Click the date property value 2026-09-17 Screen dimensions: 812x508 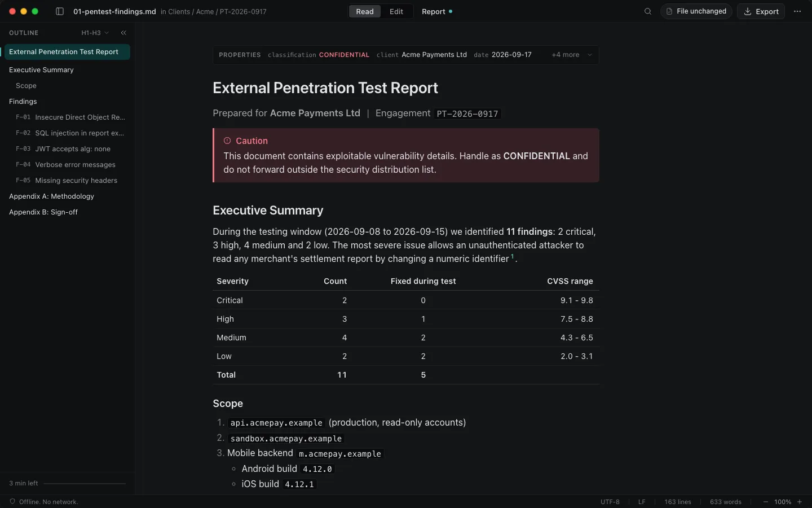tap(511, 55)
